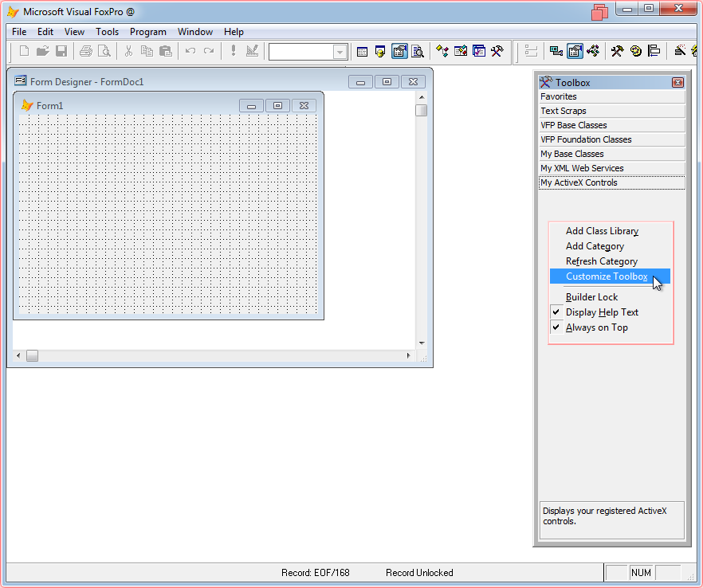This screenshot has height=588, width=703.
Task: Open Print Preview from the toolbar
Action: coord(104,51)
